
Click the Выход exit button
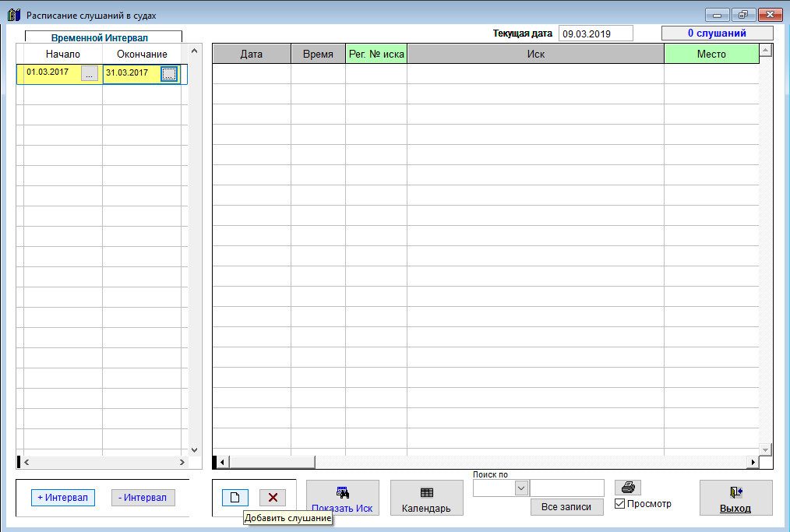[735, 498]
